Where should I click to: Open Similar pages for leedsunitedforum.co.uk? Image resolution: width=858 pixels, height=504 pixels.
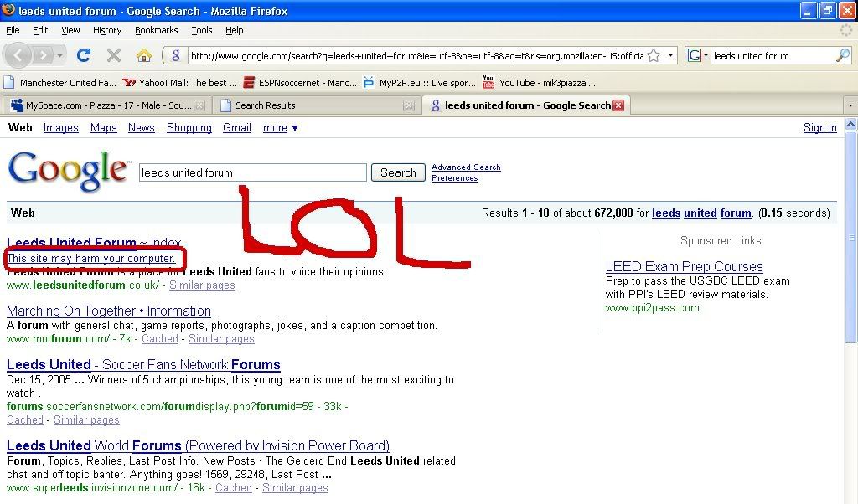tap(202, 285)
